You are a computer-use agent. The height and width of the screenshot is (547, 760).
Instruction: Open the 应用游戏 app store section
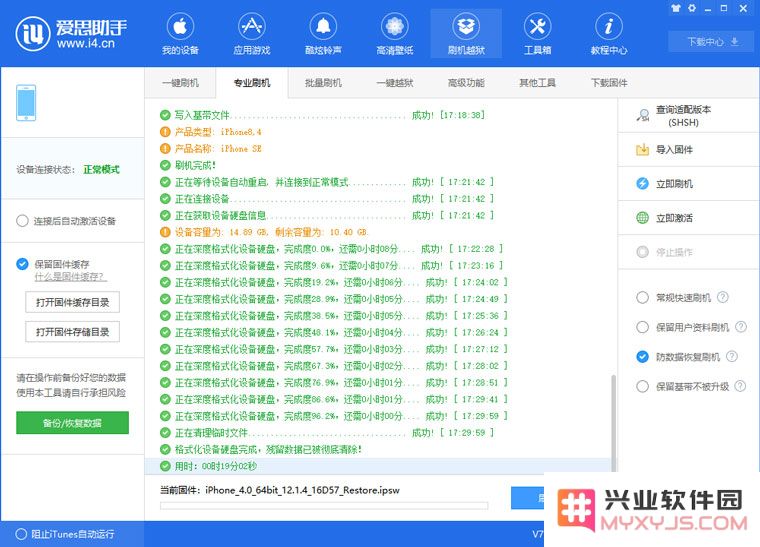[x=252, y=33]
